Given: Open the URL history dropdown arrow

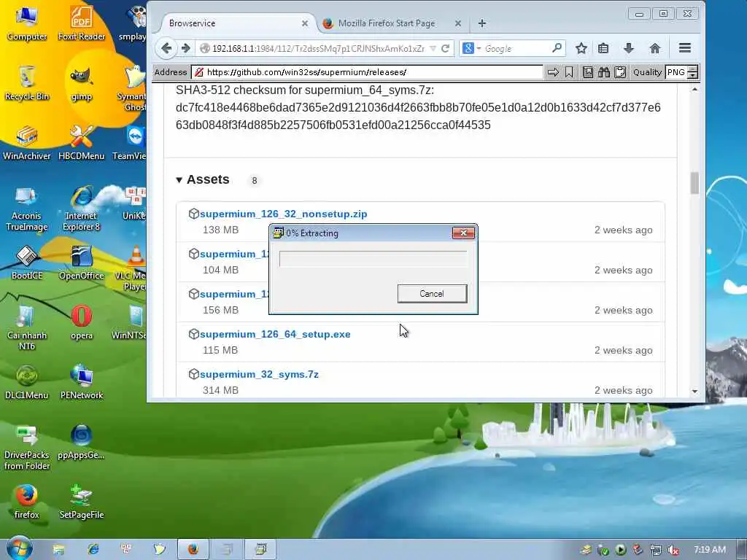Looking at the screenshot, I should pyautogui.click(x=433, y=49).
